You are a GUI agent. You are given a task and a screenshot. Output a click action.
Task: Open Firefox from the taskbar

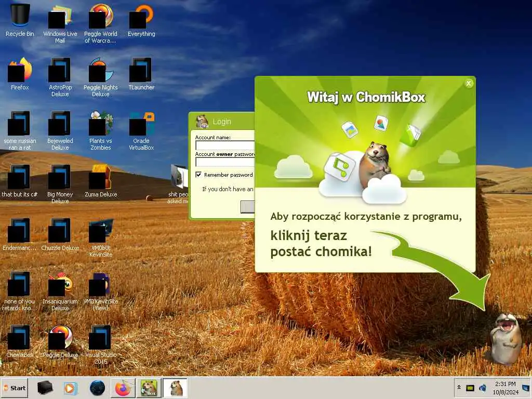click(123, 388)
